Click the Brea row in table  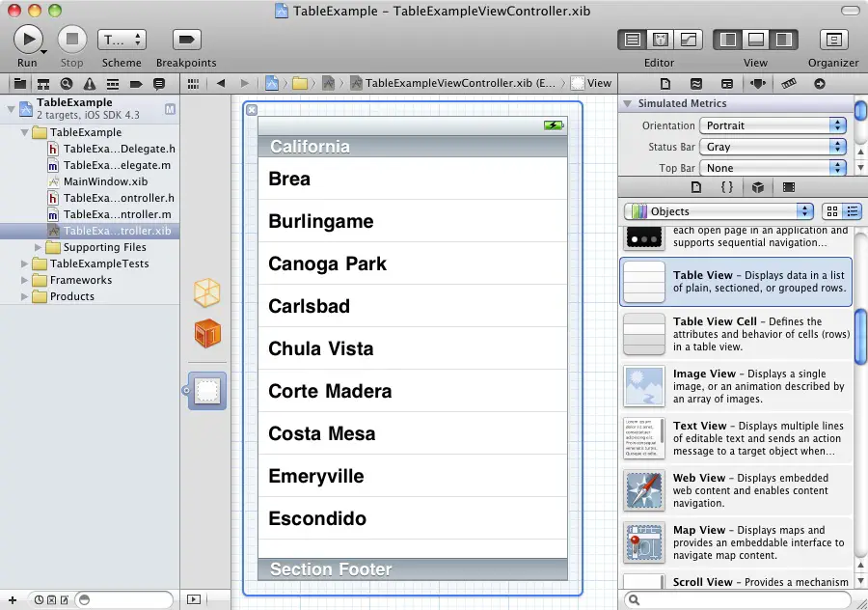point(413,179)
